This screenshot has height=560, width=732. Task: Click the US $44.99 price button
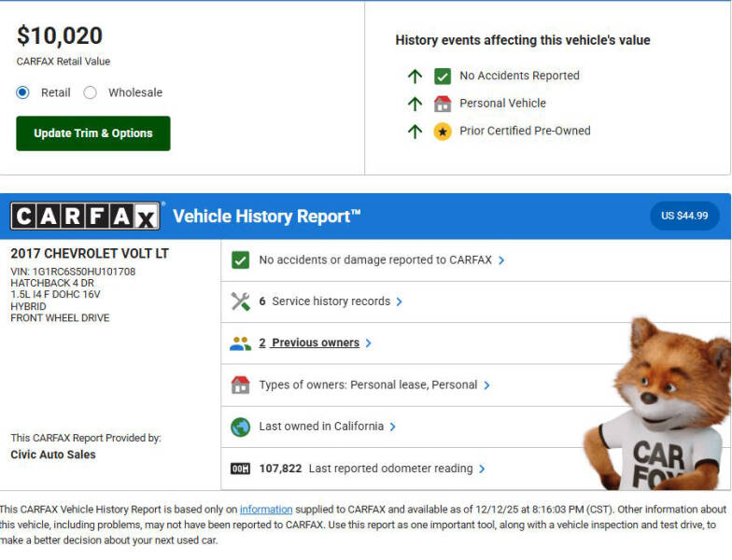pos(684,216)
